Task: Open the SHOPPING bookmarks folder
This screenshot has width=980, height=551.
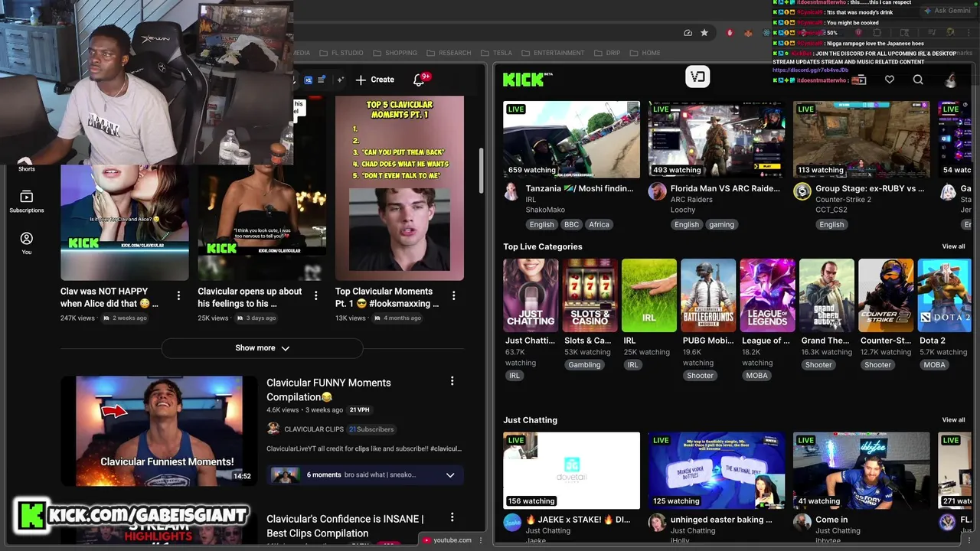Action: coord(395,53)
